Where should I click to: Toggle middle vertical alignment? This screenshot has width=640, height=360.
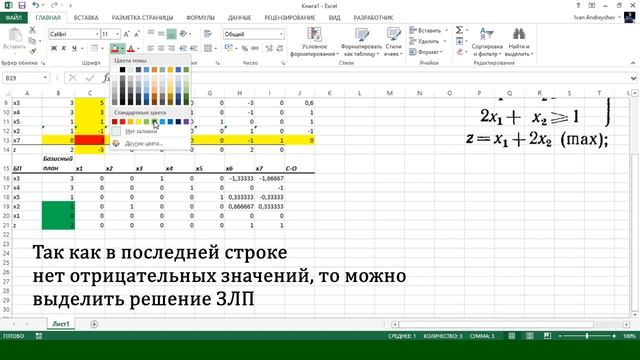(161, 34)
